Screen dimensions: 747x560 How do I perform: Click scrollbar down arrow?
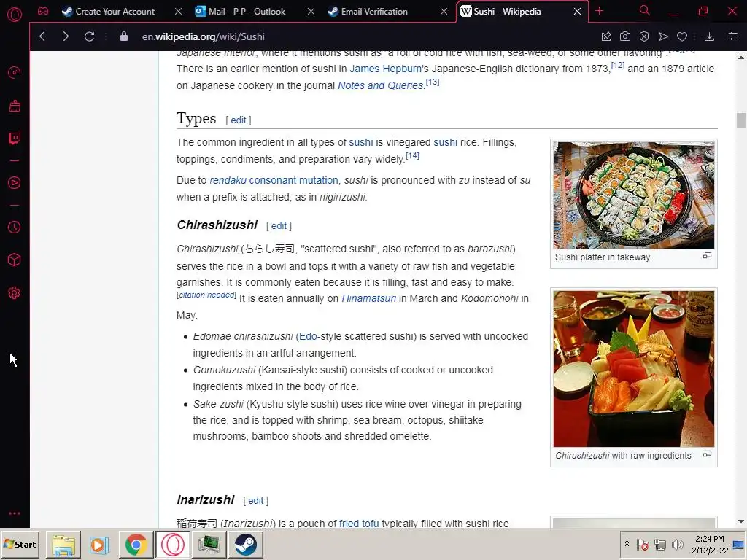tap(741, 522)
